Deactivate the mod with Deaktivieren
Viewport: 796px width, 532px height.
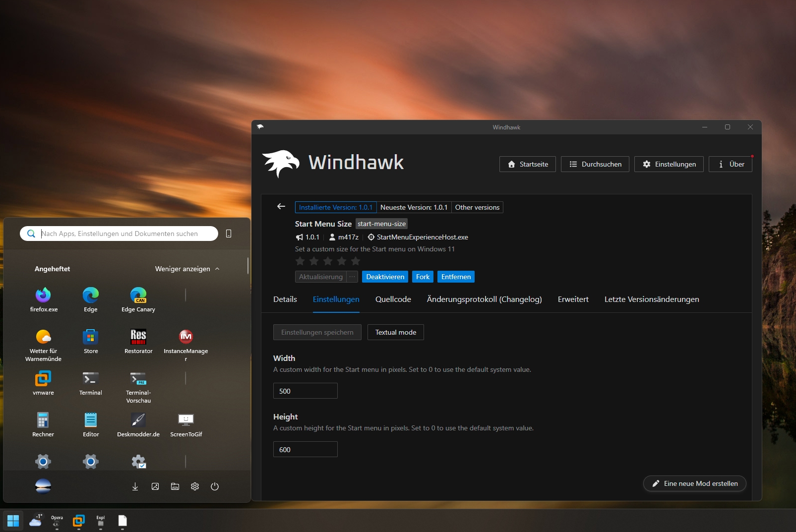pyautogui.click(x=385, y=277)
